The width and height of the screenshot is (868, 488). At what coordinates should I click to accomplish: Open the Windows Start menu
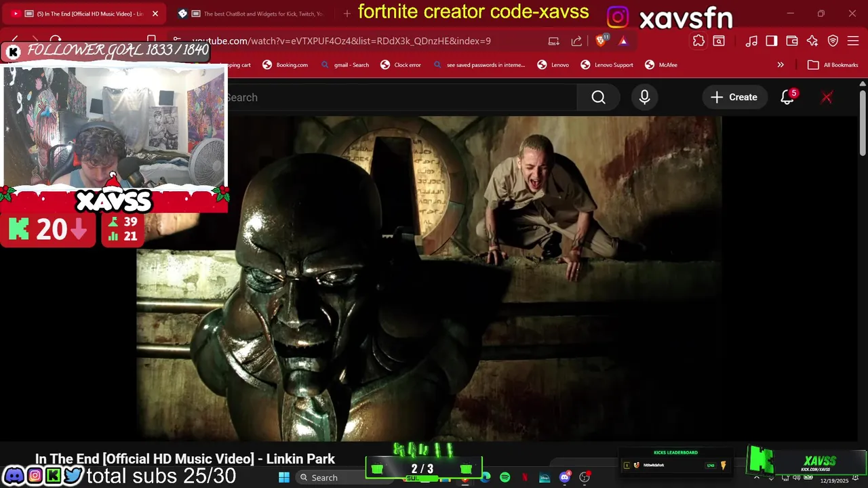pyautogui.click(x=284, y=477)
